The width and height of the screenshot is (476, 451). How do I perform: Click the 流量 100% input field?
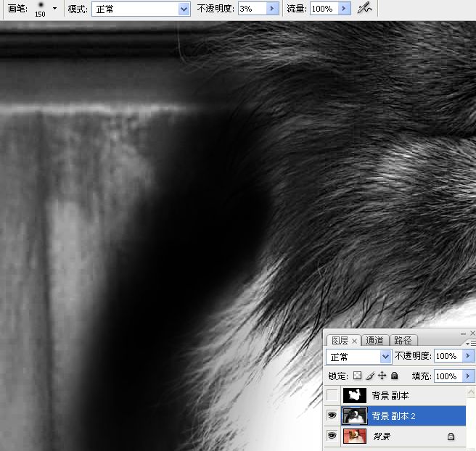click(x=323, y=9)
